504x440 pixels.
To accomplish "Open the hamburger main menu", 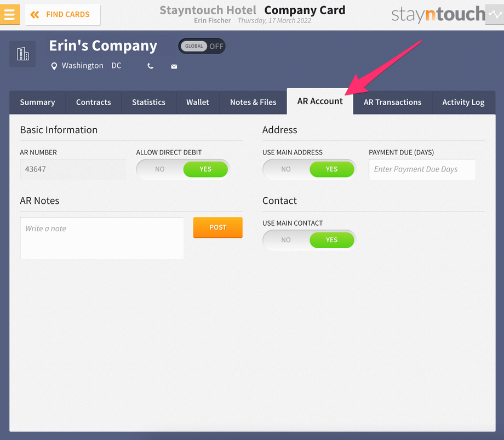I will coord(10,14).
